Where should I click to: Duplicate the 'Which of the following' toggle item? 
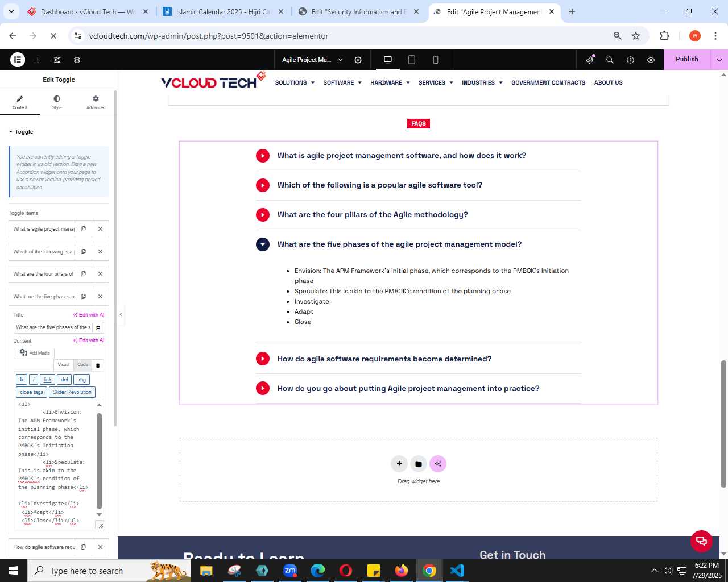(x=84, y=251)
